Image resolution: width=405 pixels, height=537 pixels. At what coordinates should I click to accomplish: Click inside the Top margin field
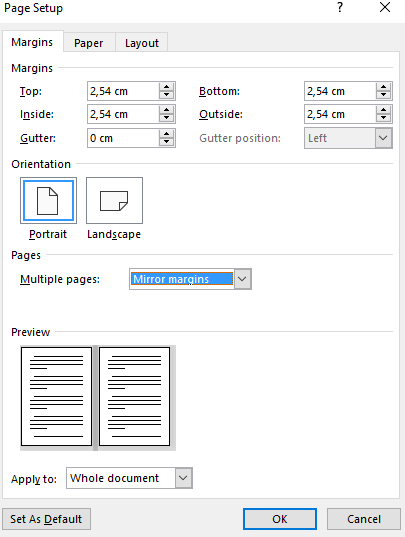point(123,91)
